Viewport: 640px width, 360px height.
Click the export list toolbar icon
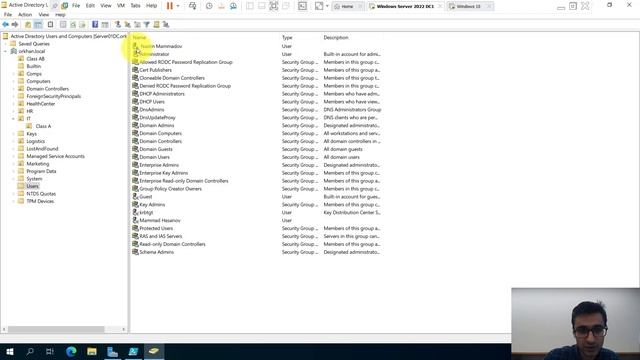pos(82,24)
